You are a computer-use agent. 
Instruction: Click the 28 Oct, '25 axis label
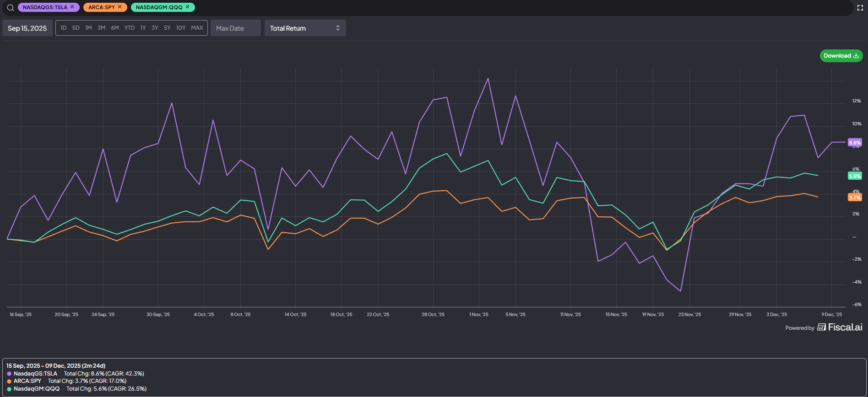click(433, 315)
